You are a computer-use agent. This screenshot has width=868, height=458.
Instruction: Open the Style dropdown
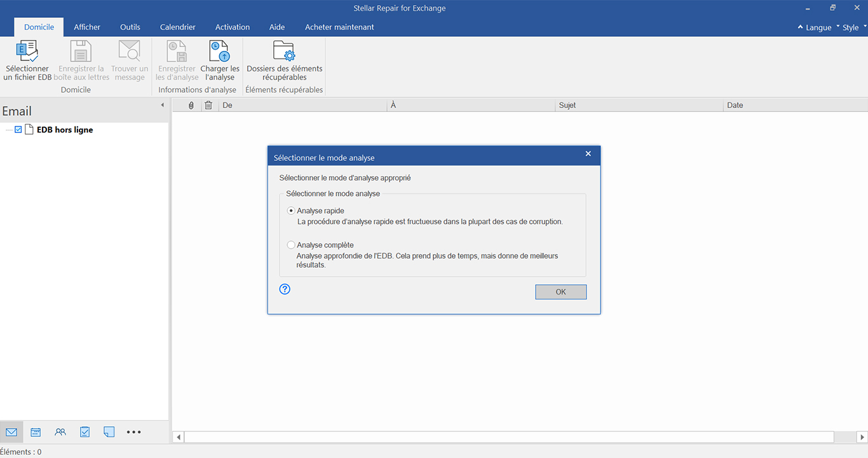point(851,27)
